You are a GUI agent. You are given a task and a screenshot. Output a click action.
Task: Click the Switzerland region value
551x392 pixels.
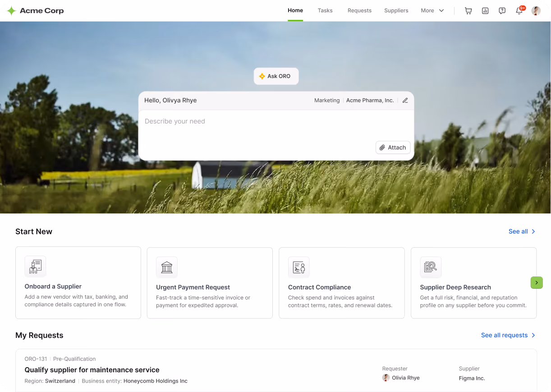60,381
